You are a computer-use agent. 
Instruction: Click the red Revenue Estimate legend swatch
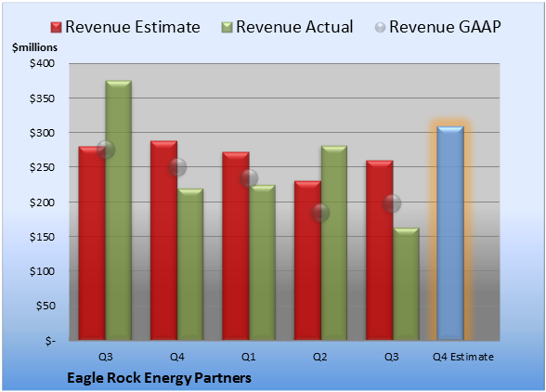click(x=56, y=28)
